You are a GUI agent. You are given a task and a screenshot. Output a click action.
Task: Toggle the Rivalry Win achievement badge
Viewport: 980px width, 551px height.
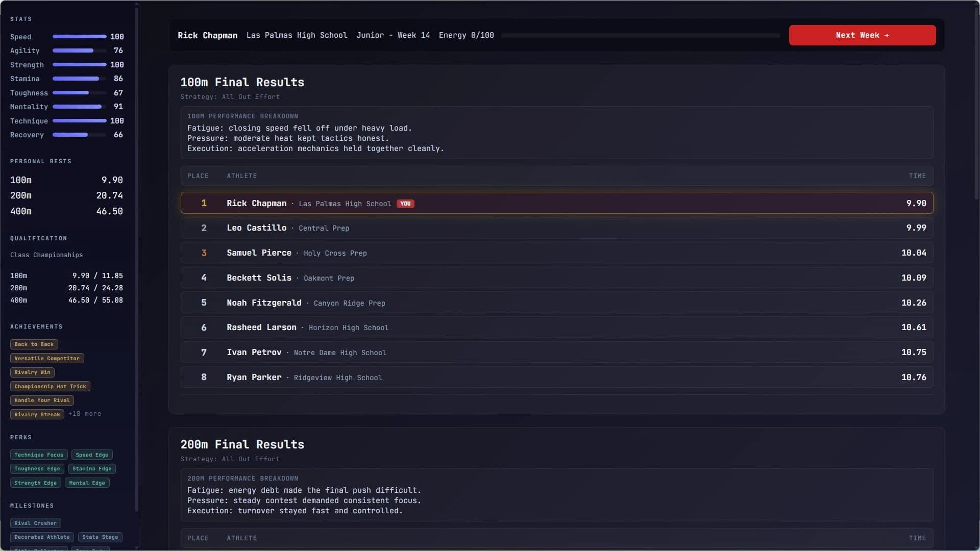click(32, 372)
